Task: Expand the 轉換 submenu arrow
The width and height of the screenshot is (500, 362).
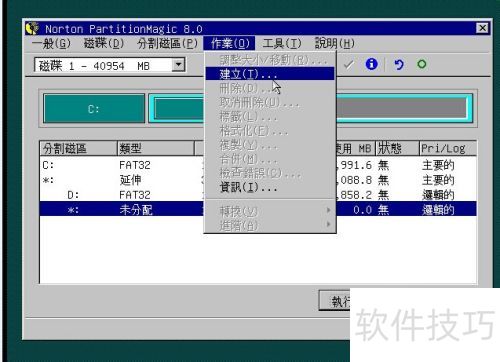Action: pyautogui.click(x=328, y=210)
